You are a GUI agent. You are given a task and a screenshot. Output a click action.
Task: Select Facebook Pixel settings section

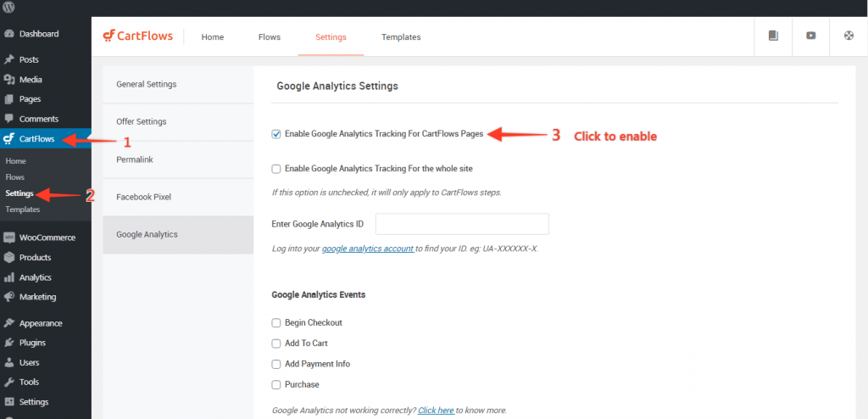click(143, 197)
